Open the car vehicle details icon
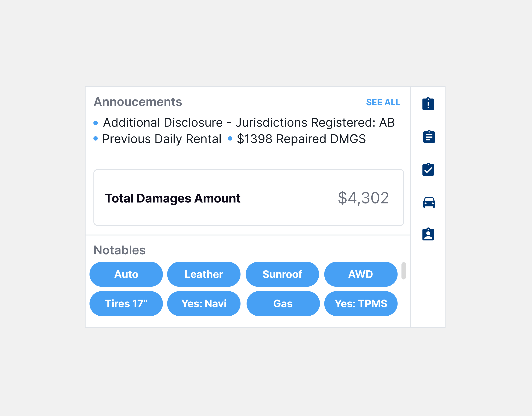532x416 pixels. pyautogui.click(x=429, y=202)
